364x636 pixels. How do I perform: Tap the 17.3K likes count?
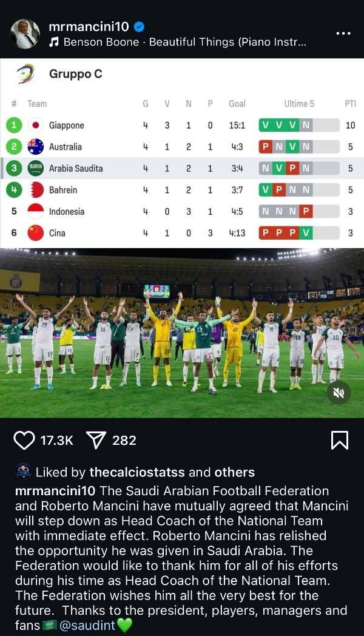pyautogui.click(x=56, y=440)
